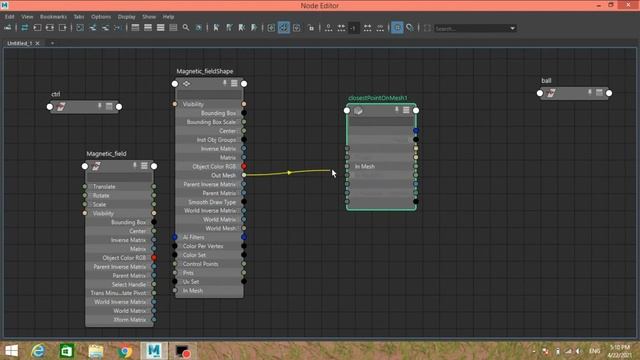
Task: Toggle the search filter icon beside search box
Action: (427, 28)
